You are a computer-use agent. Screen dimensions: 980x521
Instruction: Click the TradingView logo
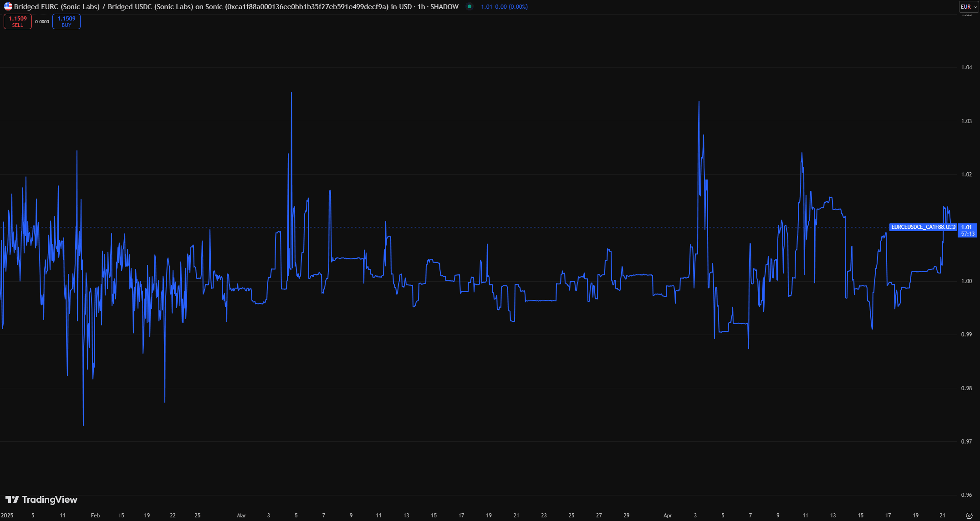point(41,500)
